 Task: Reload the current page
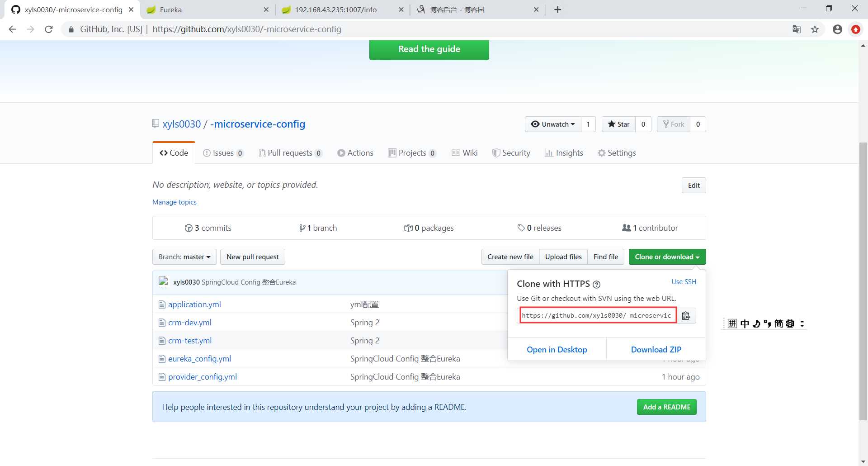(49, 29)
